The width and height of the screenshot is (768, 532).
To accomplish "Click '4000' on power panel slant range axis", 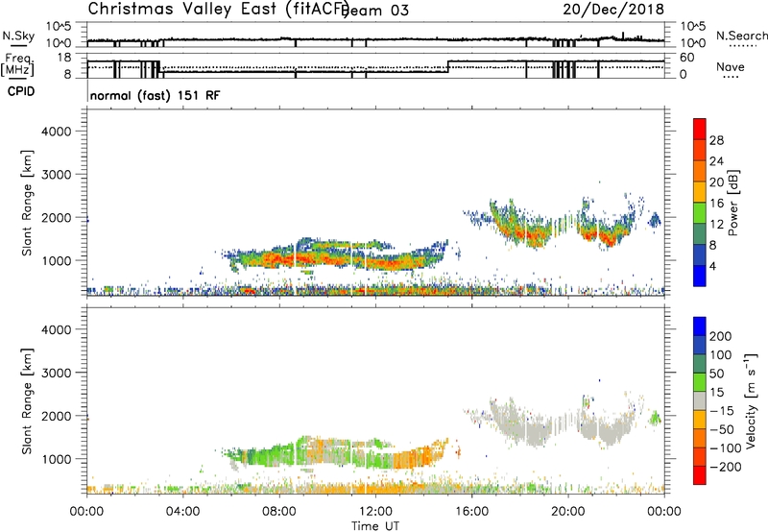I will pyautogui.click(x=56, y=132).
